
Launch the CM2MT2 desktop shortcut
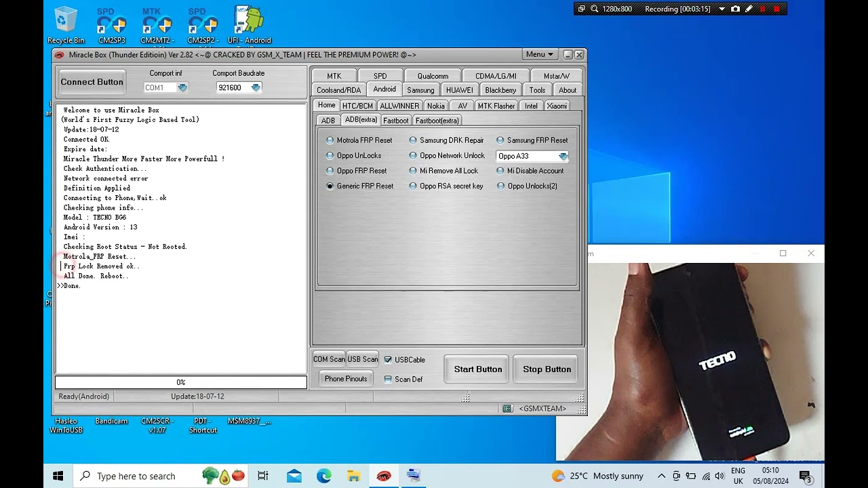pos(157,25)
